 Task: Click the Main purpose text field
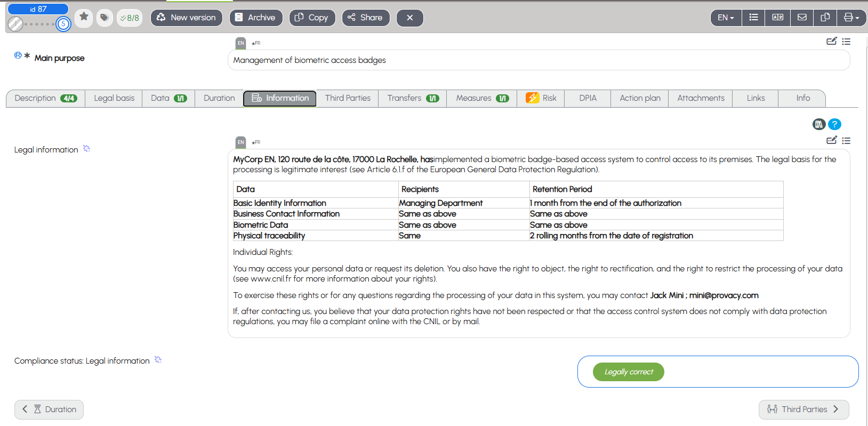click(x=539, y=60)
